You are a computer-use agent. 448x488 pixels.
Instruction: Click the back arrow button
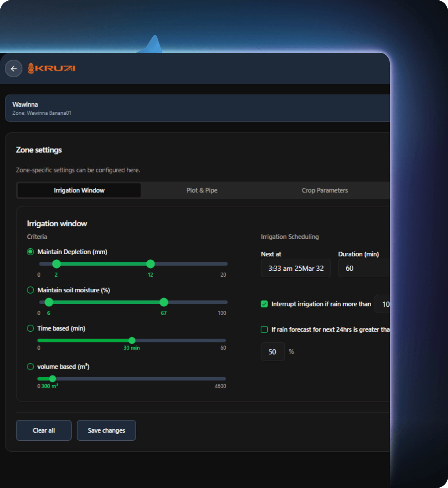(x=14, y=69)
